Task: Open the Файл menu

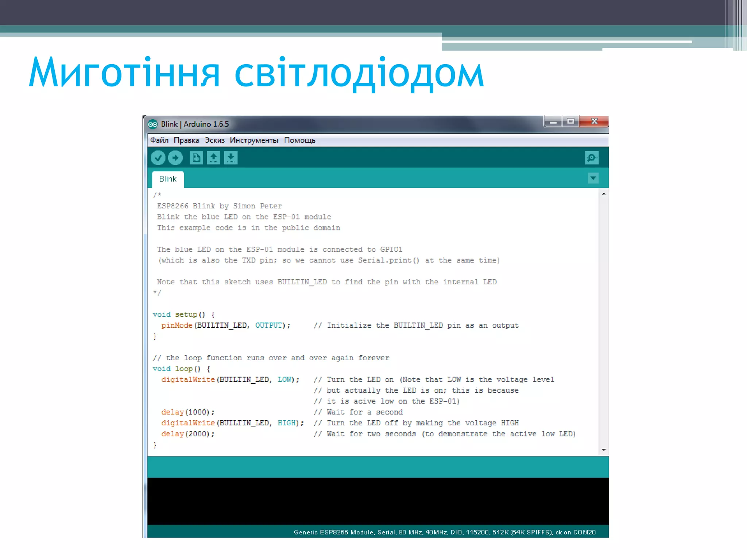Action: (159, 140)
